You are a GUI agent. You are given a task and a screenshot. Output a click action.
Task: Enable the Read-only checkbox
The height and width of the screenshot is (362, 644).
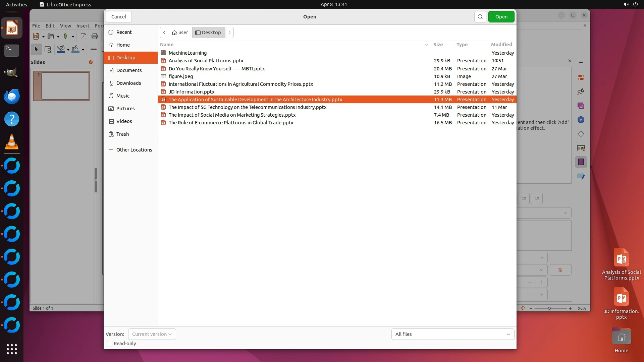(110, 344)
